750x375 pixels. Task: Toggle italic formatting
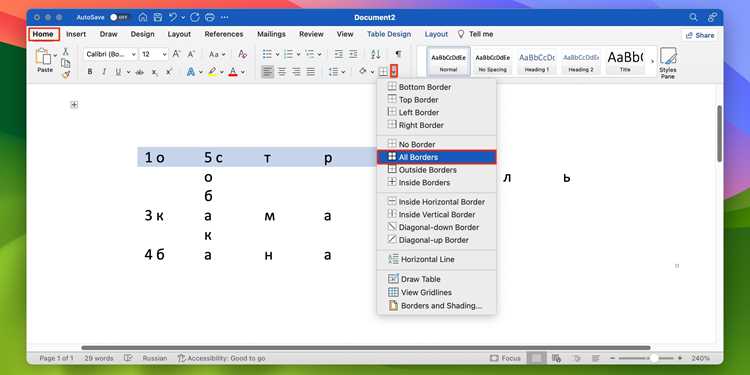pos(104,72)
